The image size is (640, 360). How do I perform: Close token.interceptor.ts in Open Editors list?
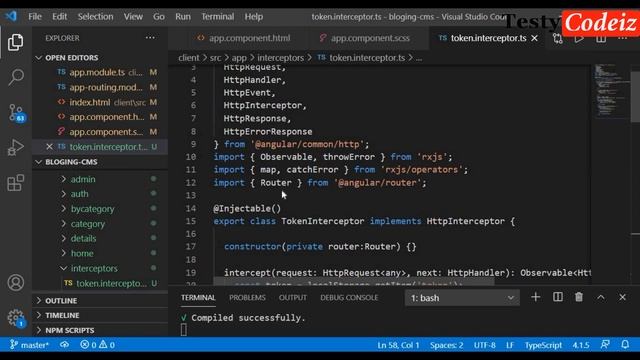coord(49,147)
